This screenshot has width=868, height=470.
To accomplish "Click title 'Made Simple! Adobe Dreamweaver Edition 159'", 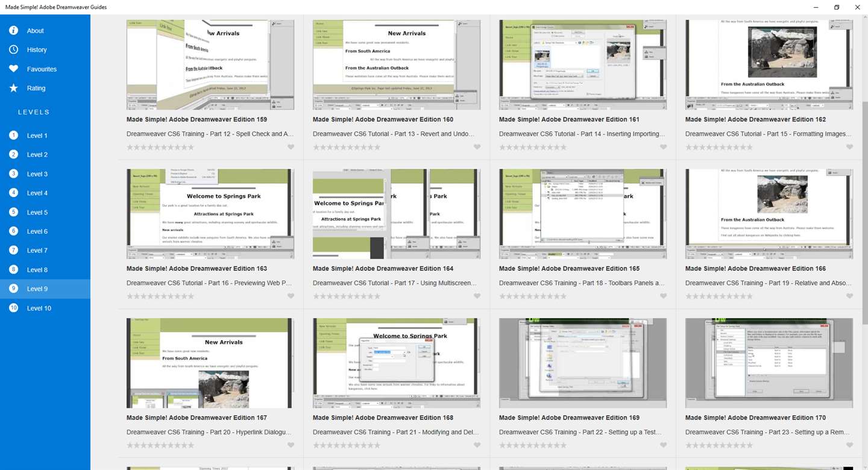I will click(x=197, y=119).
